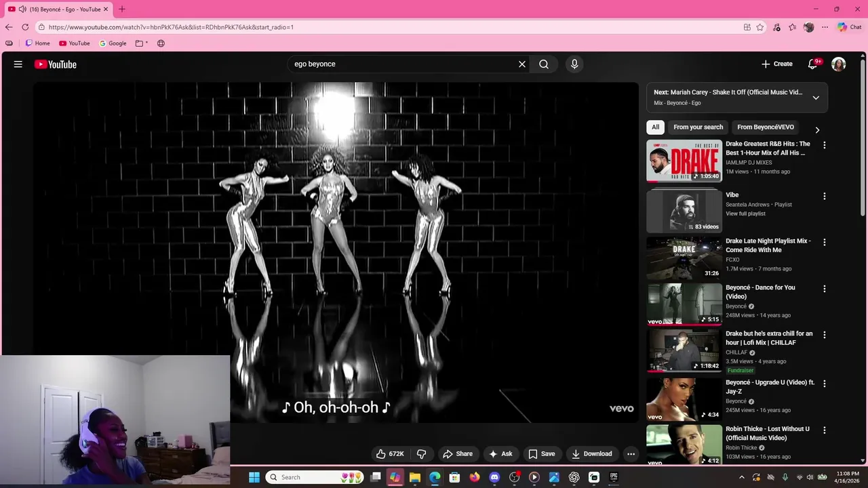This screenshot has width=868, height=488.
Task: Save the video to a playlist
Action: point(542,454)
